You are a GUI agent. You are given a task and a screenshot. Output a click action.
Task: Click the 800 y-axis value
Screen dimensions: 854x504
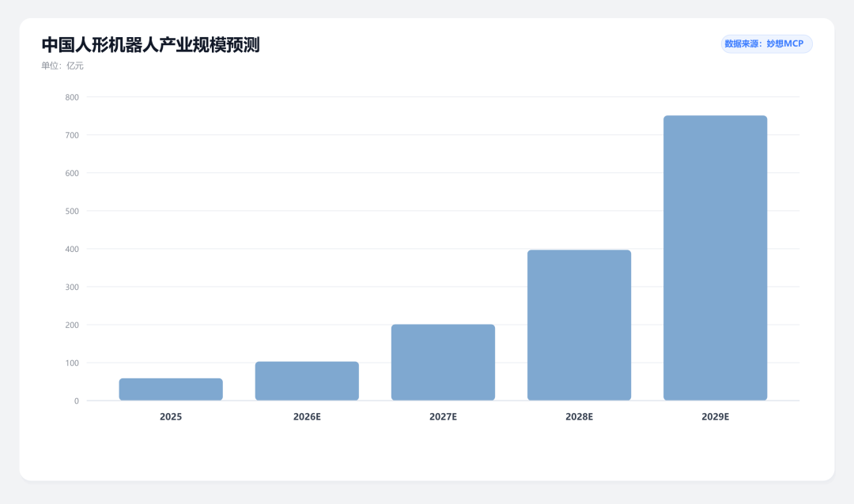click(72, 97)
